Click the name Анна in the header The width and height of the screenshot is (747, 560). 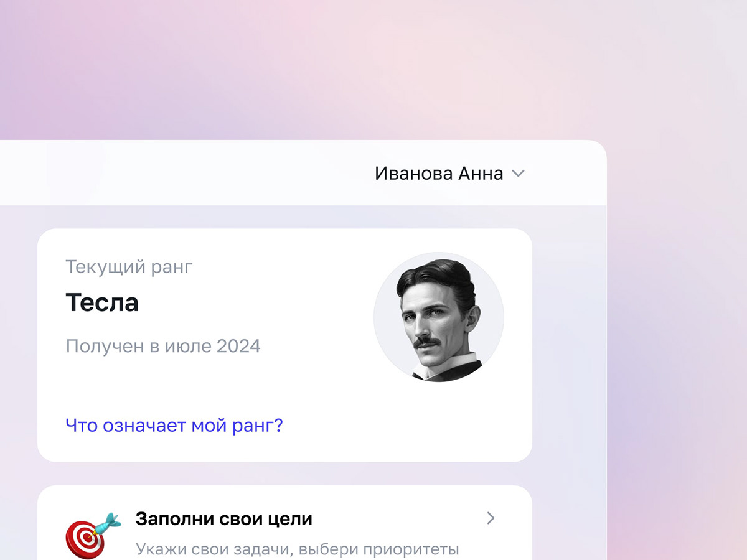tap(481, 173)
